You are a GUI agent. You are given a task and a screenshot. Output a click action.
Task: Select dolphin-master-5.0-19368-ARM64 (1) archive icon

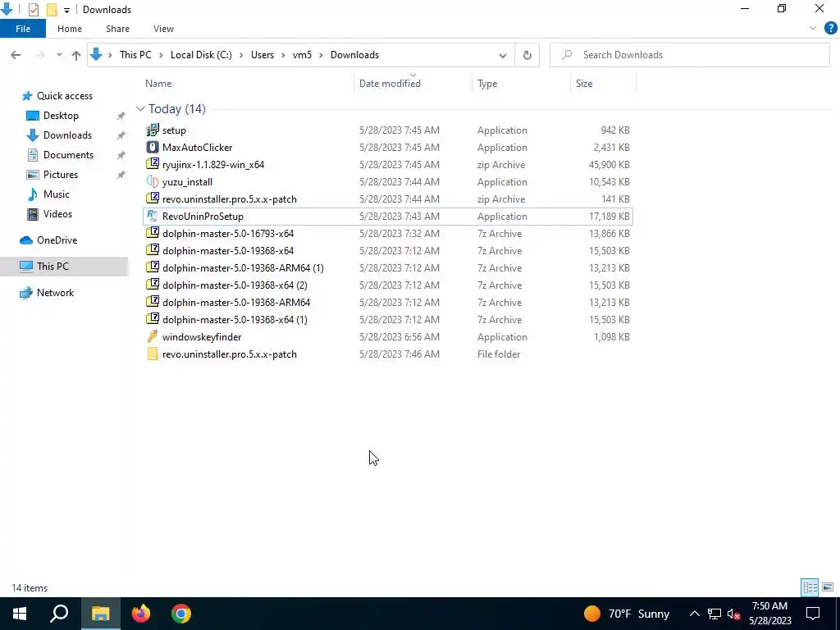coord(153,268)
